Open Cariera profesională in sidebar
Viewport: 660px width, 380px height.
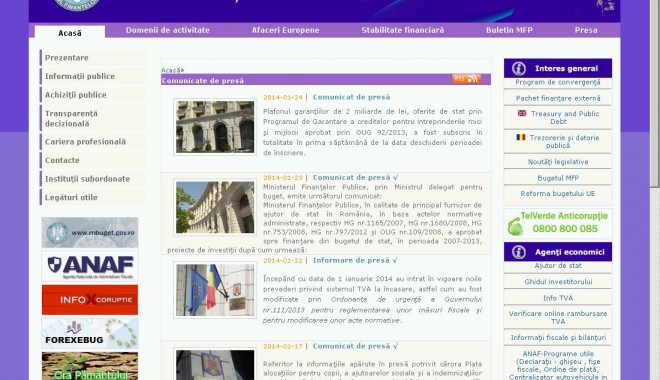click(92, 142)
